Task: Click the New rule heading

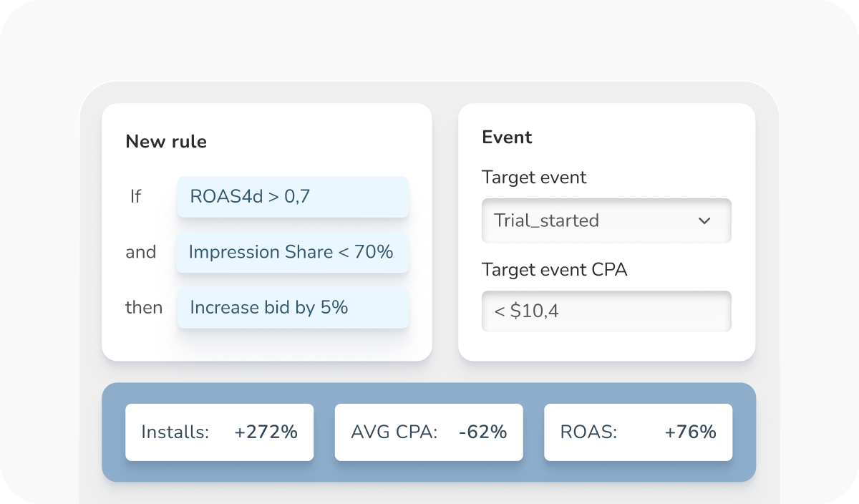Action: 166,142
